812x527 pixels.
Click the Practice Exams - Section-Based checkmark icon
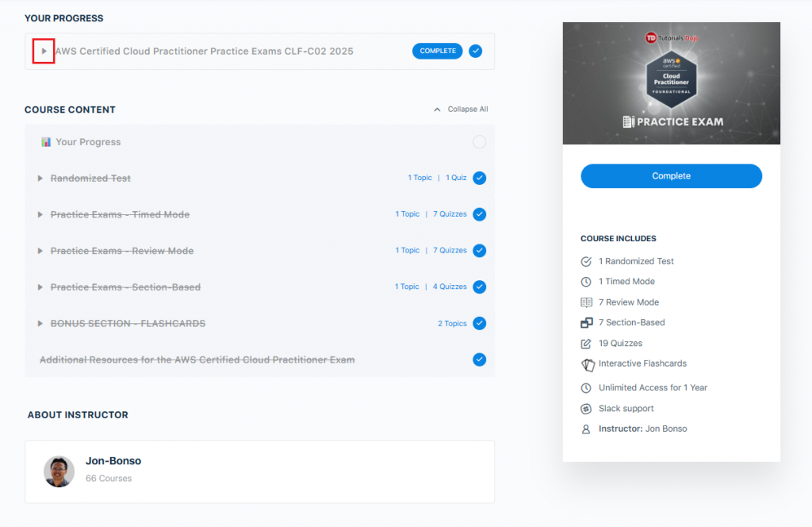click(479, 287)
